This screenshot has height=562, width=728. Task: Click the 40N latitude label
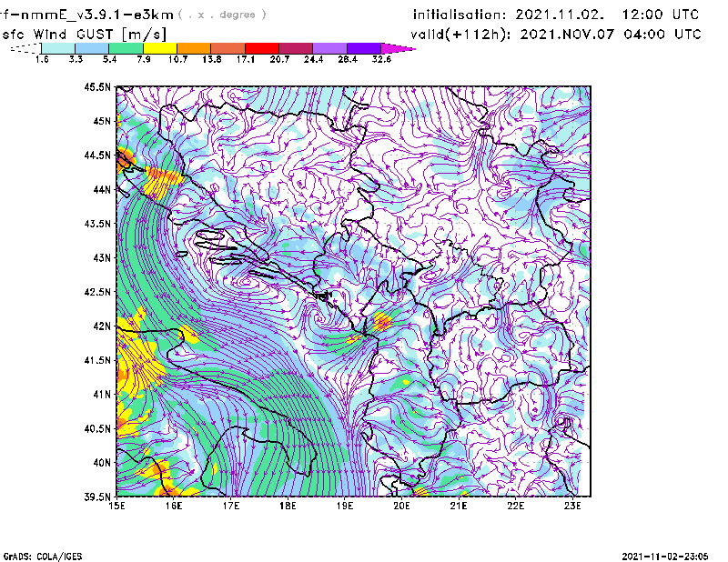[x=102, y=463]
